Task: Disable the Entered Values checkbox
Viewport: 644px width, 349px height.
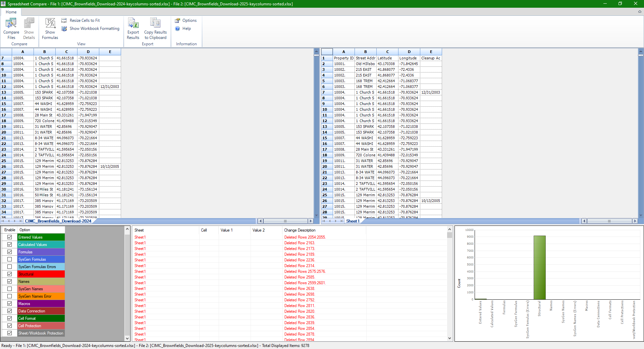Action: pyautogui.click(x=10, y=237)
